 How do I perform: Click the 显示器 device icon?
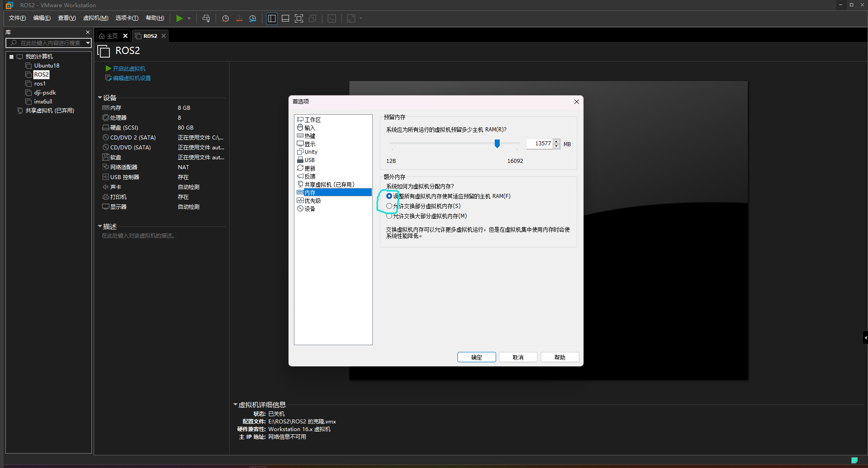[106, 207]
